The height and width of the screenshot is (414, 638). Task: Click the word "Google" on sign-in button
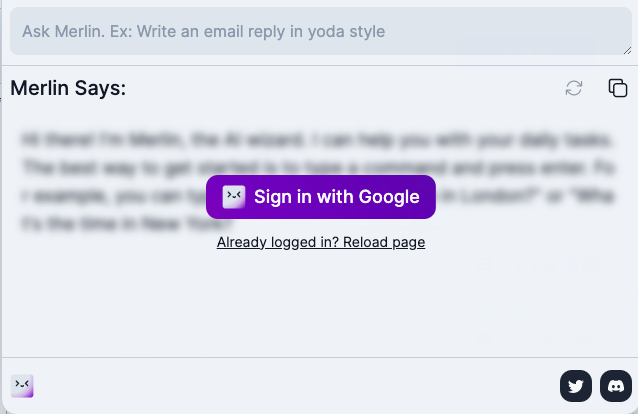(389, 197)
